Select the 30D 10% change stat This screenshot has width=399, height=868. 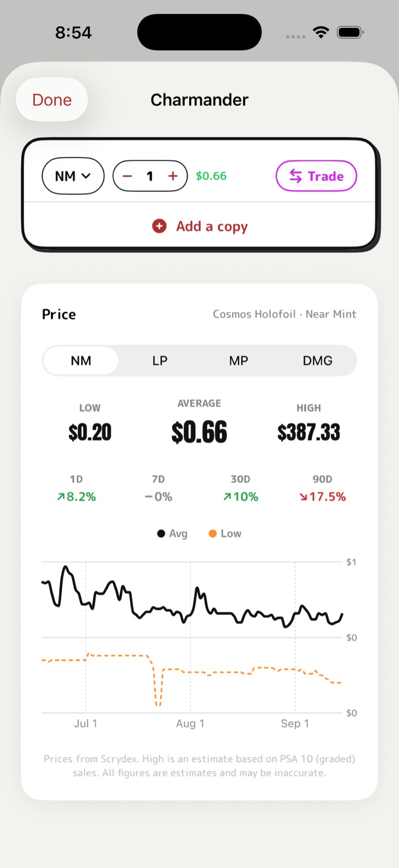pyautogui.click(x=240, y=489)
